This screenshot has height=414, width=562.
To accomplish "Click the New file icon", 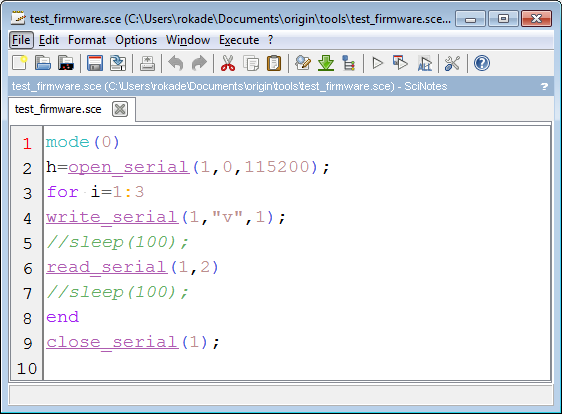I will pyautogui.click(x=20, y=63).
